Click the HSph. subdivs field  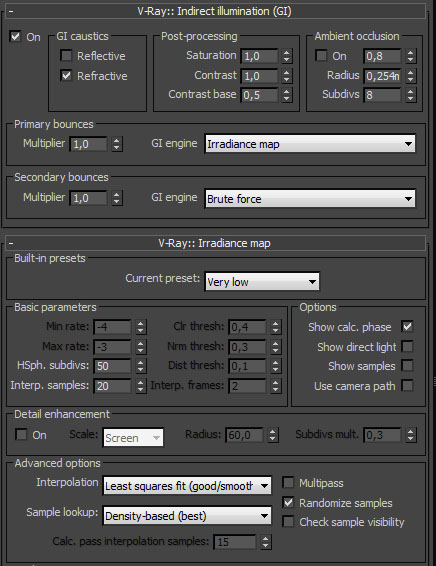point(113,366)
